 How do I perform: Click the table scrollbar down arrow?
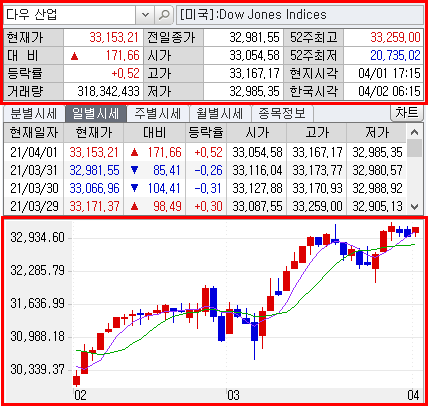click(414, 207)
